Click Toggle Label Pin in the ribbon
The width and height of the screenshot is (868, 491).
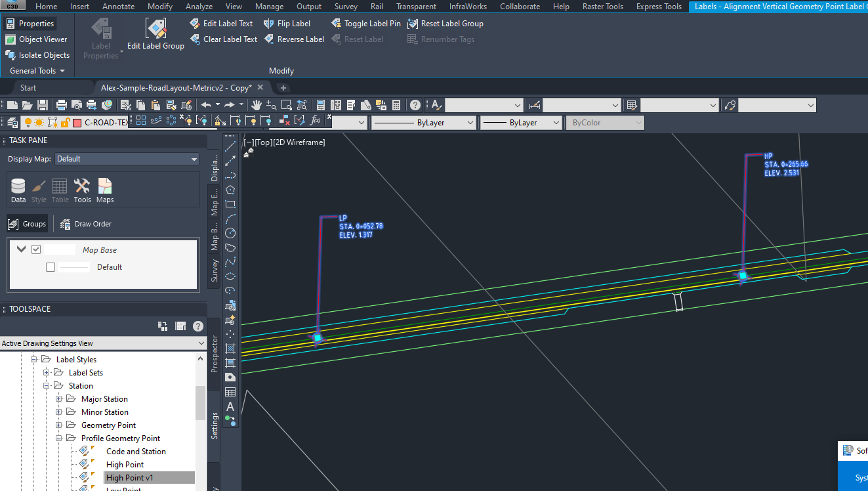coord(365,23)
